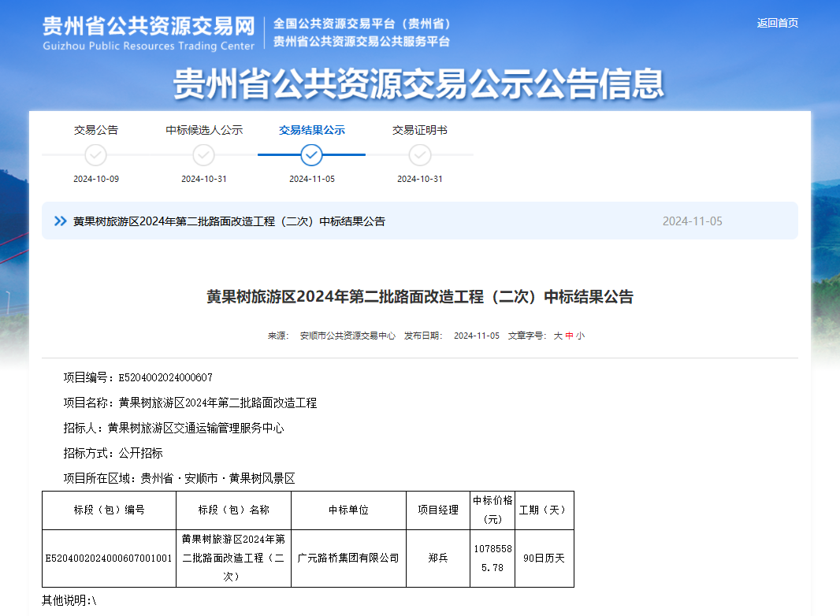Click the project manager 郑兵 cell
Viewport: 840px width, 616px height.
point(438,558)
